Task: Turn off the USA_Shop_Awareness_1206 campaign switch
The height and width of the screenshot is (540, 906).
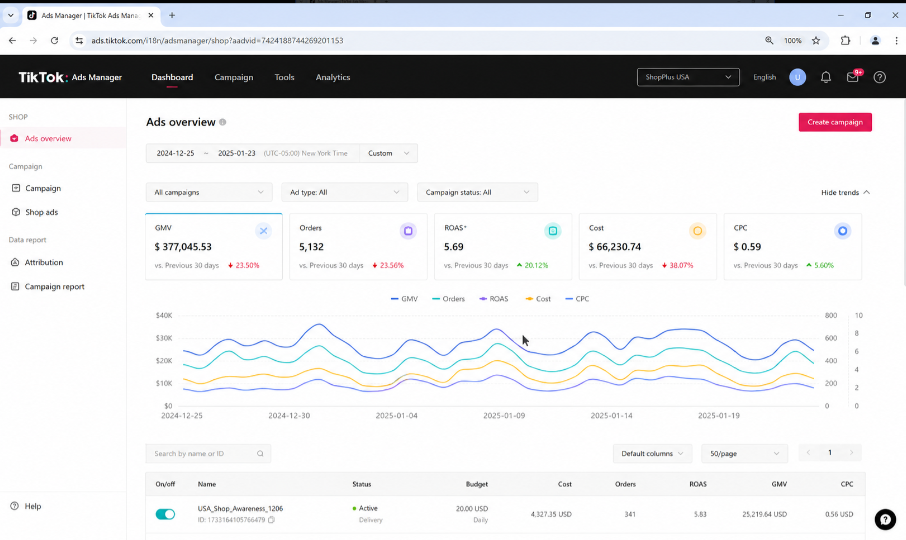Action: tap(165, 514)
